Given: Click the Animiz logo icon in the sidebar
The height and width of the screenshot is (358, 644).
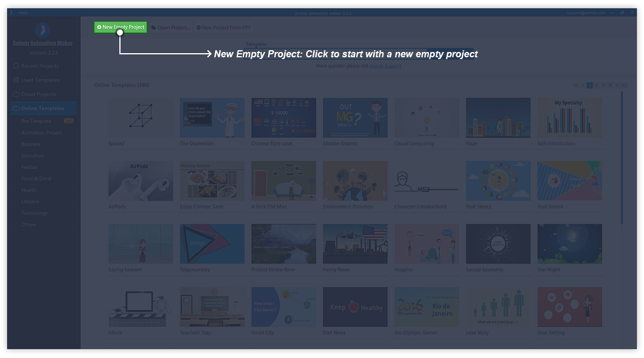Looking at the screenshot, I should (x=42, y=31).
